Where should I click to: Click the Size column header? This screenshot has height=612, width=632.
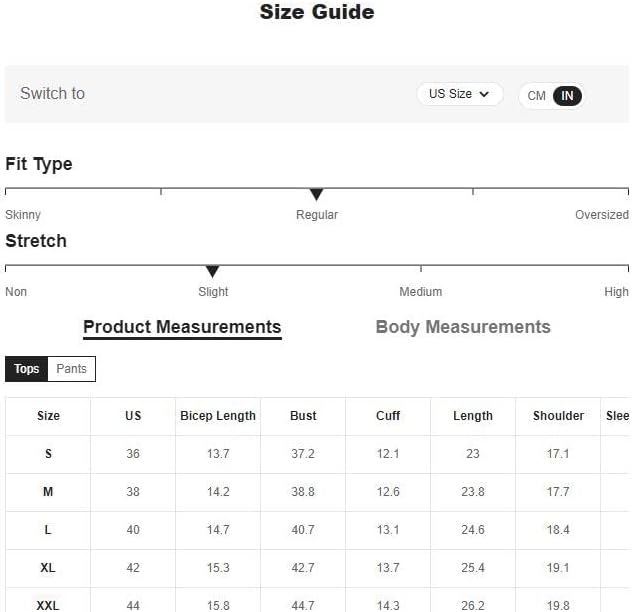point(48,416)
